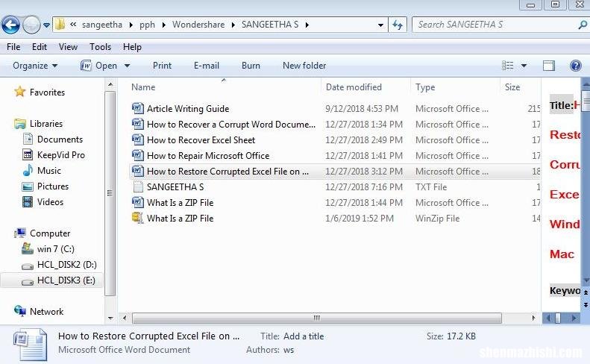
Task: Toggle the preview pane button
Action: tap(549, 66)
